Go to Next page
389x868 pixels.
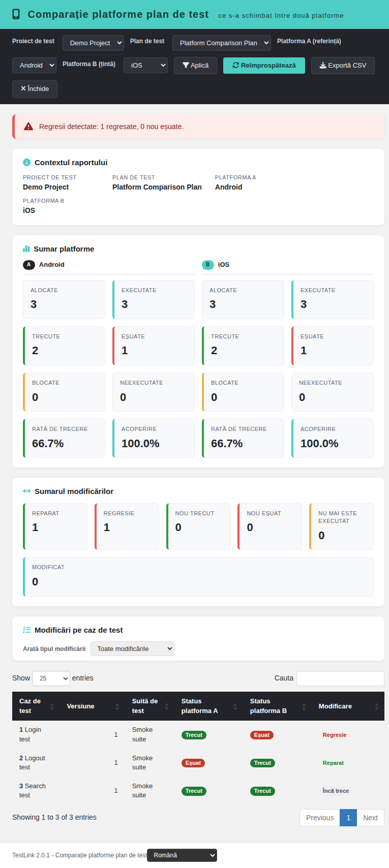point(370,818)
